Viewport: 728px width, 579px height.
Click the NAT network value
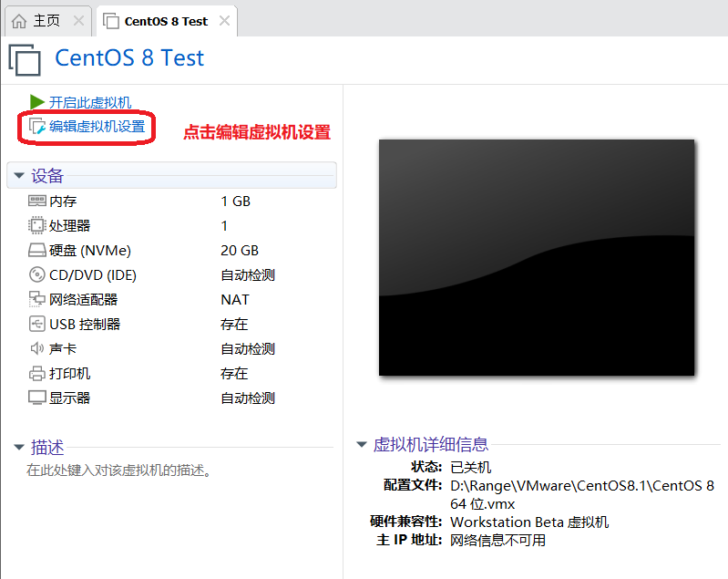(x=235, y=300)
